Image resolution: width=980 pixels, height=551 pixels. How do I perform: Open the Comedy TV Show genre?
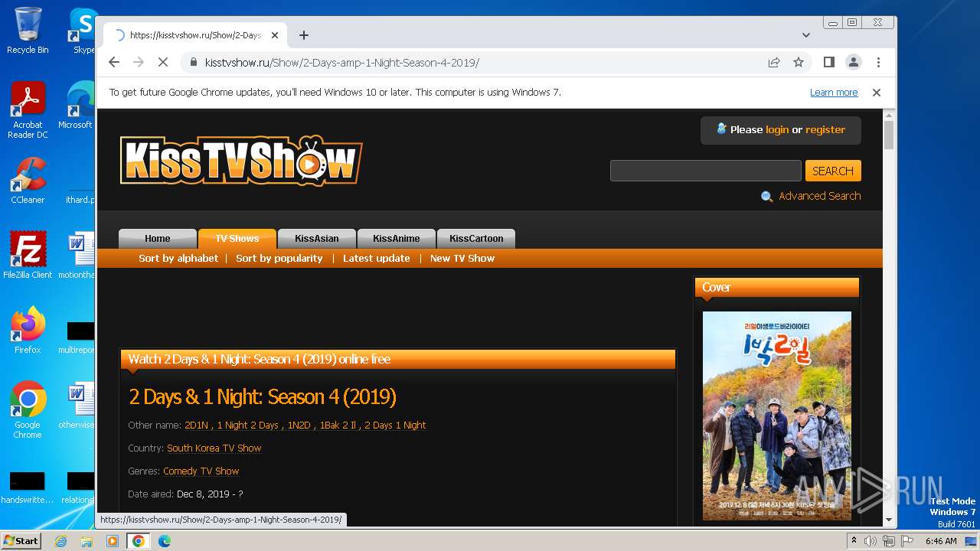pos(201,471)
